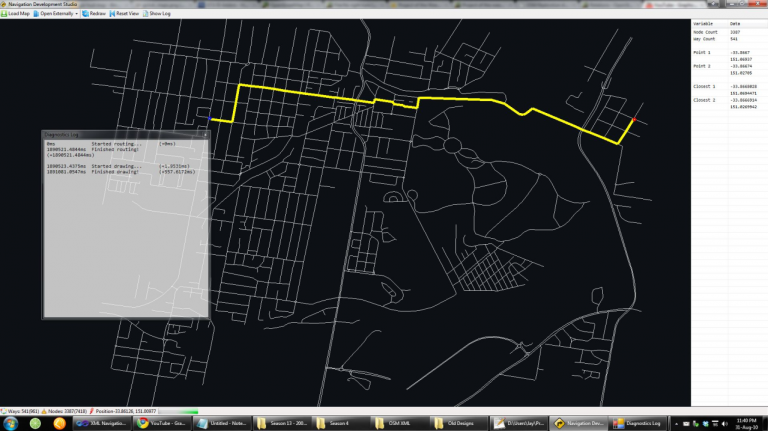768x431 pixels.
Task: Click the Load Map toolbar button
Action: pos(15,14)
